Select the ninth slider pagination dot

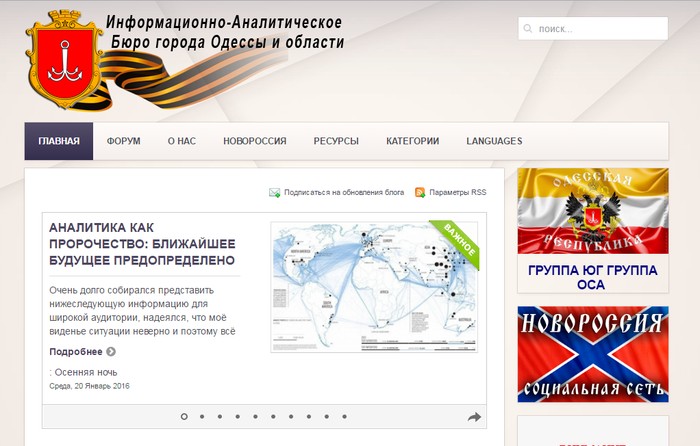[327, 417]
